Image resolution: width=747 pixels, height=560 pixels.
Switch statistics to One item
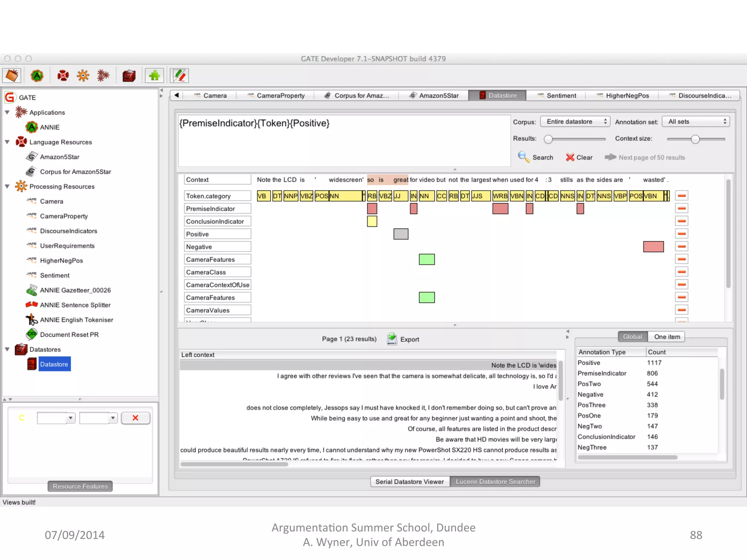coord(667,337)
